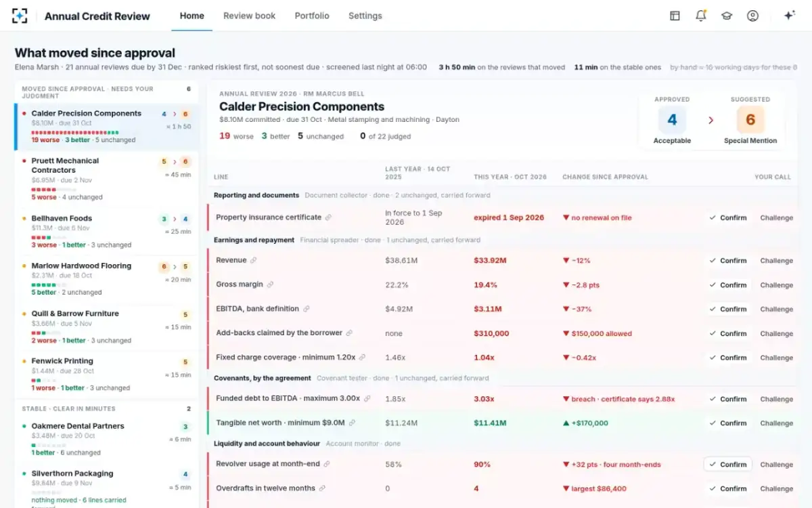This screenshot has width=812, height=508.
Task: Challenge the Fixed charge coverage line
Action: click(776, 358)
